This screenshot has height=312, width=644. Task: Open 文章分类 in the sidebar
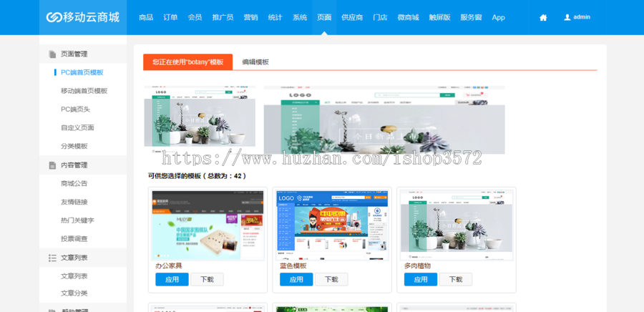coord(74,293)
